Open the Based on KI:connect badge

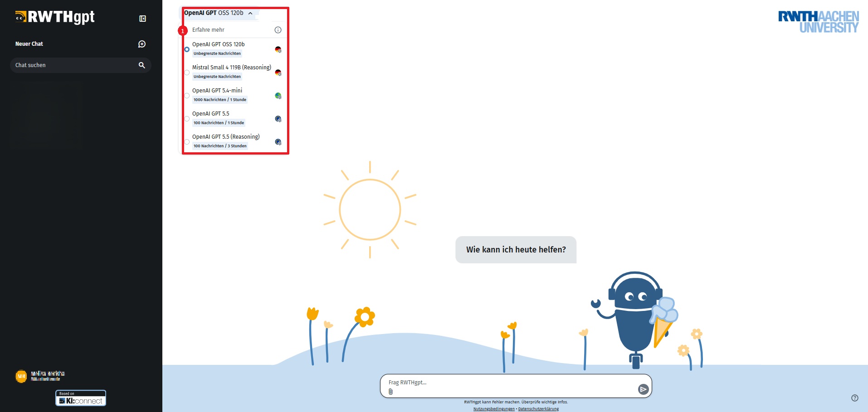coord(81,398)
